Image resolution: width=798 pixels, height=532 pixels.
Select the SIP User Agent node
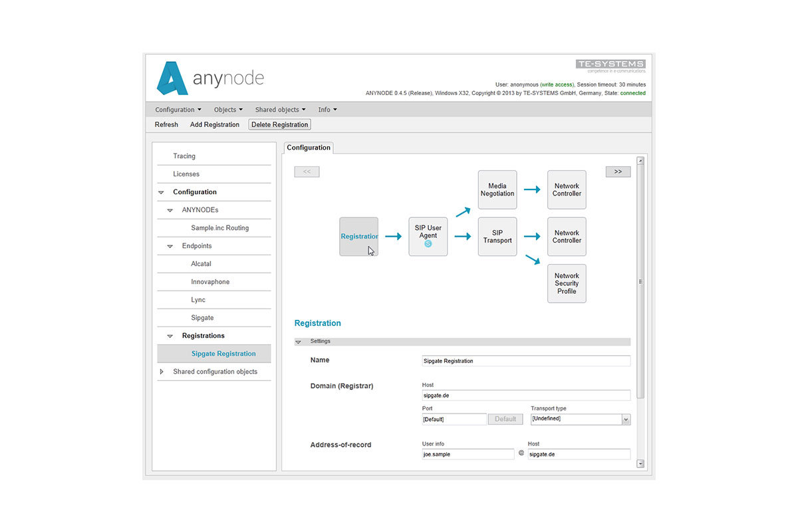tap(428, 237)
